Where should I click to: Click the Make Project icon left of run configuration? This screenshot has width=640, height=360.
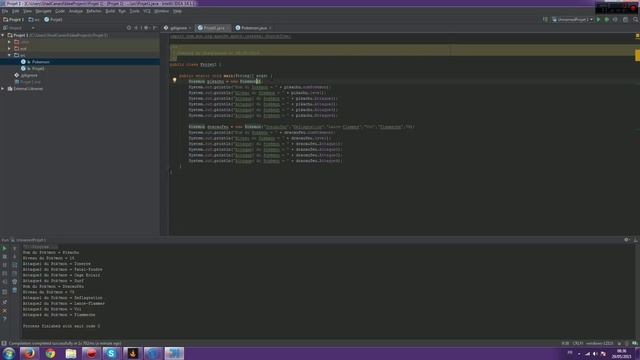pyautogui.click(x=545, y=20)
